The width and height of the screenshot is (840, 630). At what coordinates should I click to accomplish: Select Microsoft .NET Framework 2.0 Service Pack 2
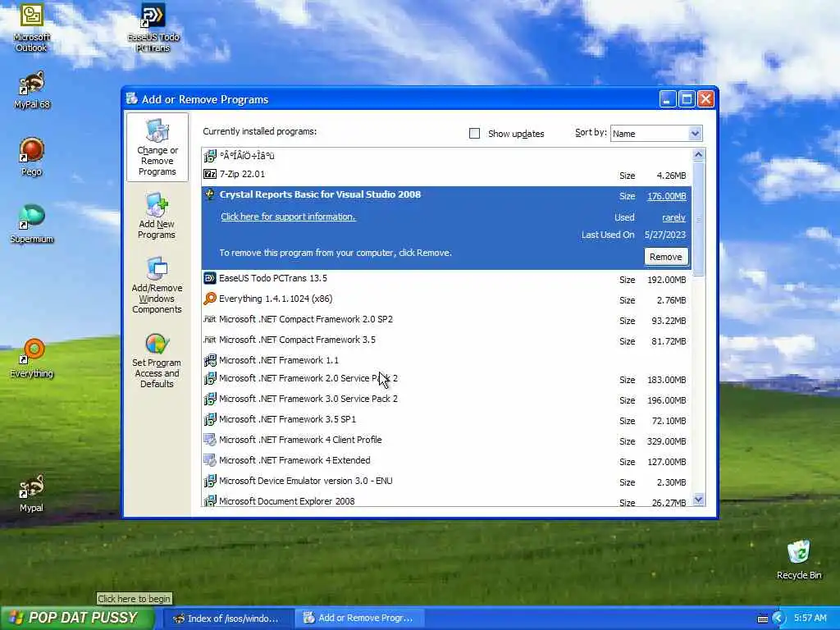click(447, 379)
